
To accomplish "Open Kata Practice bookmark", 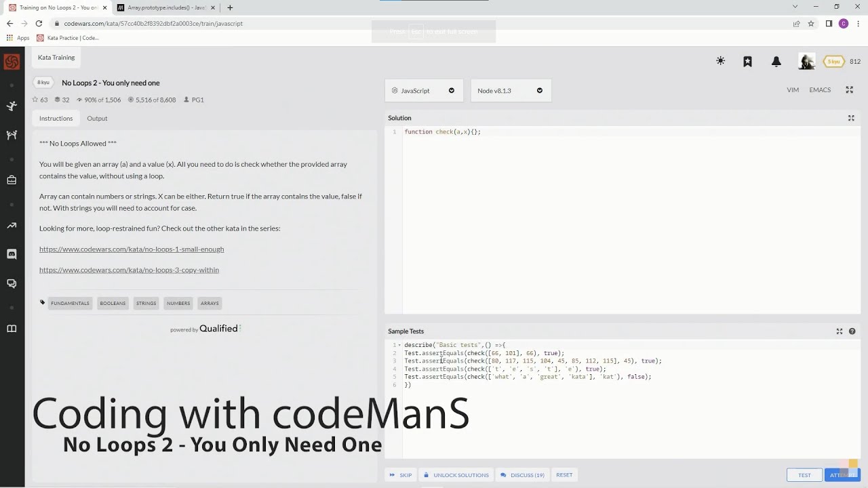I will (x=68, y=38).
